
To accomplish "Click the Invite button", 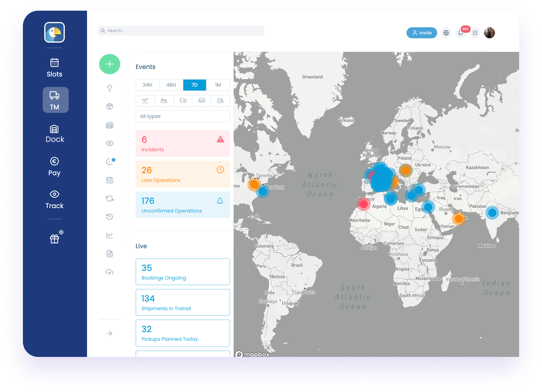I will pos(422,33).
